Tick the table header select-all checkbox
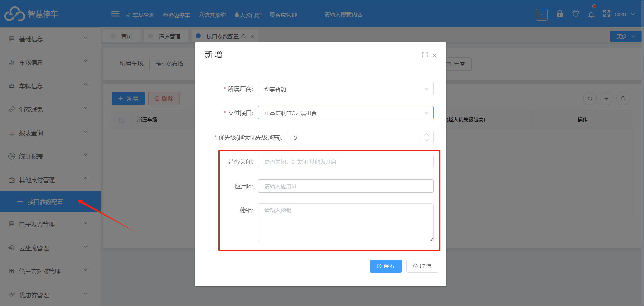644x306 pixels. 122,120
